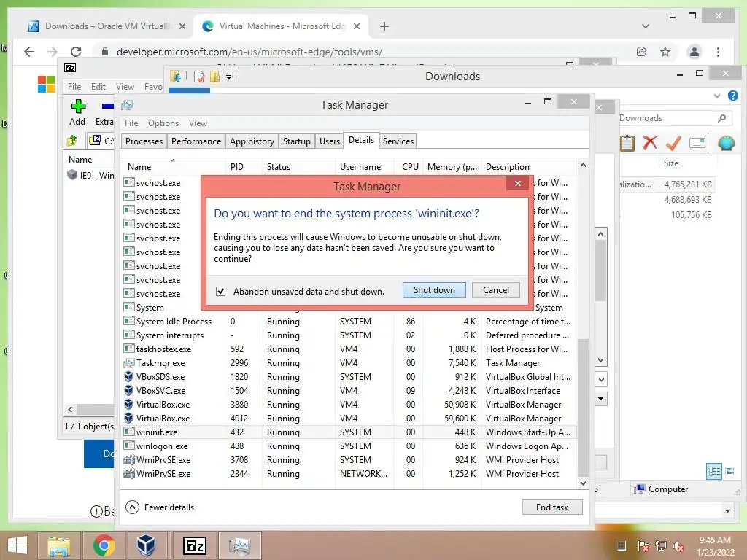Switch to the Processes tab
The image size is (747, 560).
(x=144, y=141)
